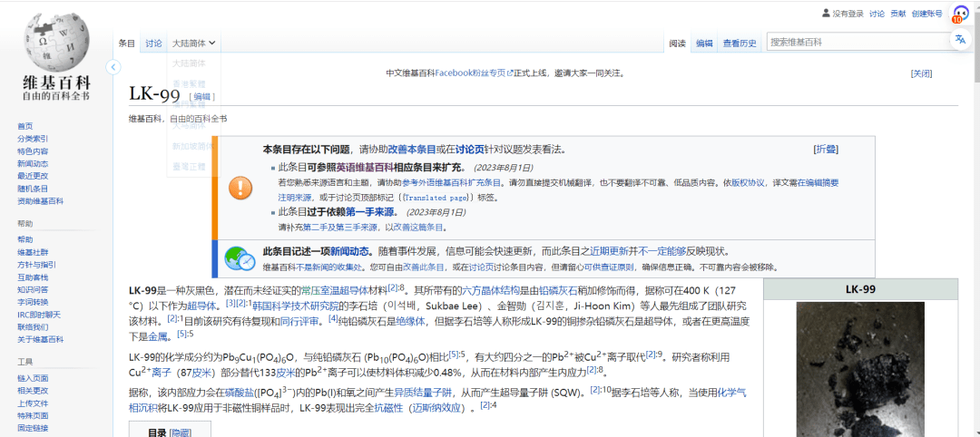Open 上传文件 under 工具

coord(33,403)
